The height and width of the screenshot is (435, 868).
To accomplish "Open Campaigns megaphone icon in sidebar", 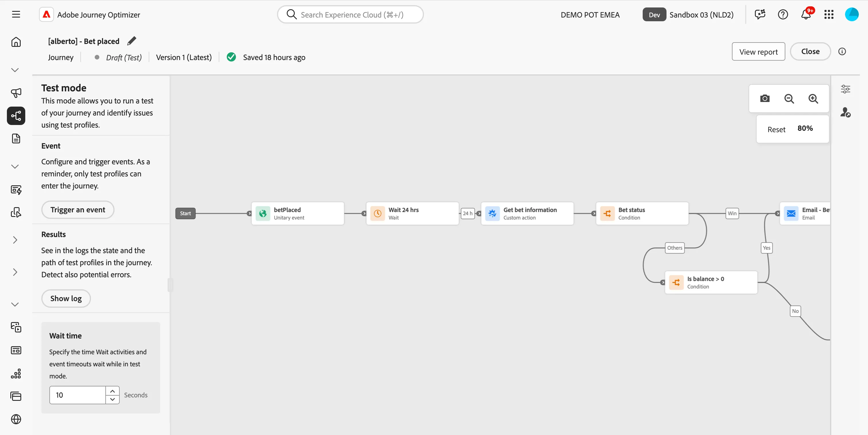I will (x=16, y=93).
